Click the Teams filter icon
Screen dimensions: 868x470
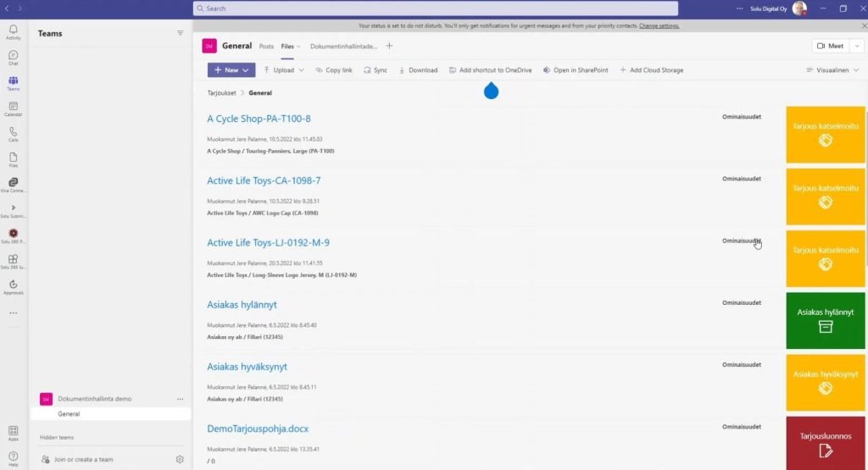pyautogui.click(x=180, y=33)
